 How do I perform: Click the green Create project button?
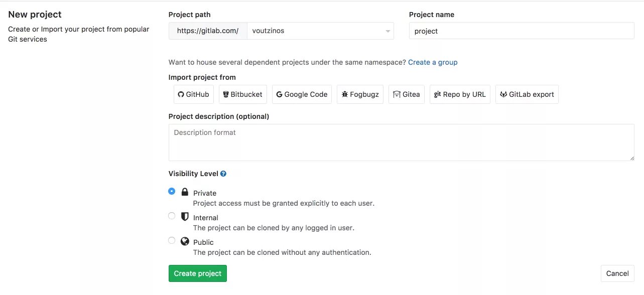[x=198, y=273]
